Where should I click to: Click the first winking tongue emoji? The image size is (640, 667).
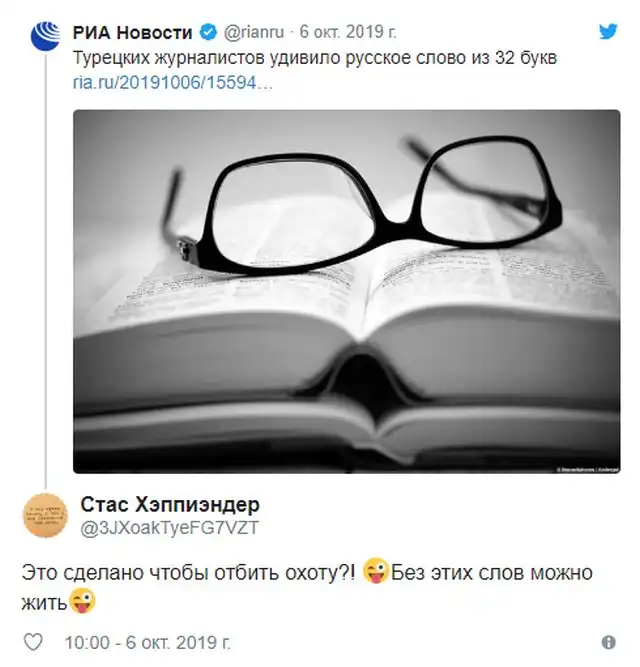tap(376, 571)
